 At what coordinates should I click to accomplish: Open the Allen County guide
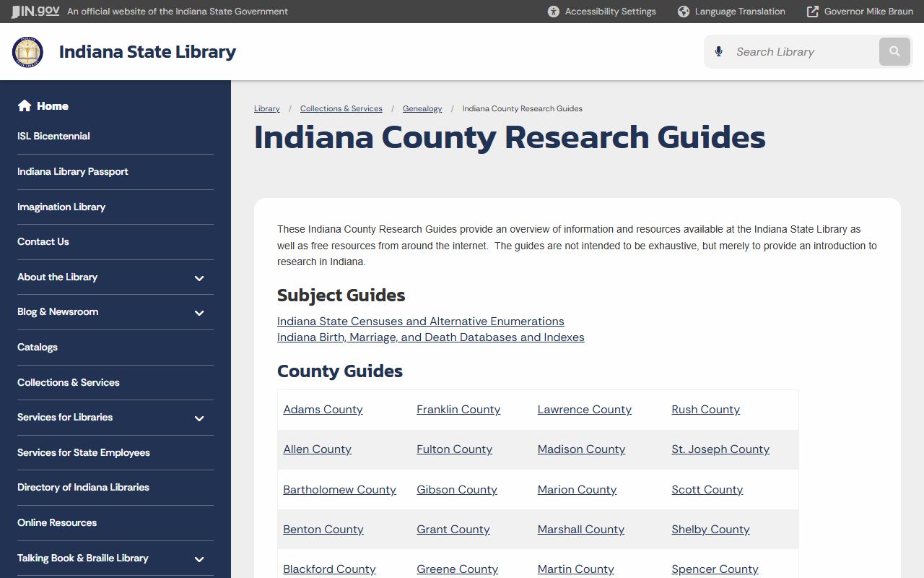point(317,449)
